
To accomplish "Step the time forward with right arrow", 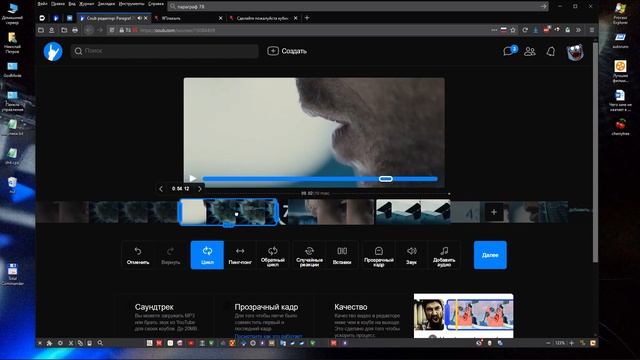I will point(200,189).
